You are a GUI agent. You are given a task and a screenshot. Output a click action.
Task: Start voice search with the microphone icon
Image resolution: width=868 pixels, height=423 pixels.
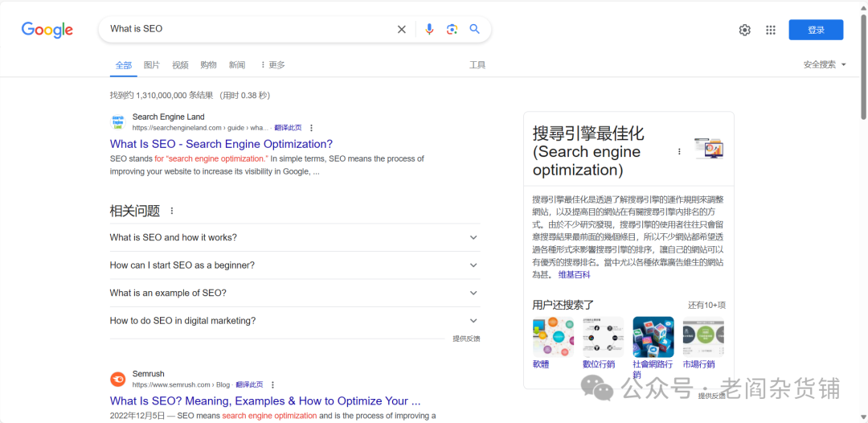[429, 29]
